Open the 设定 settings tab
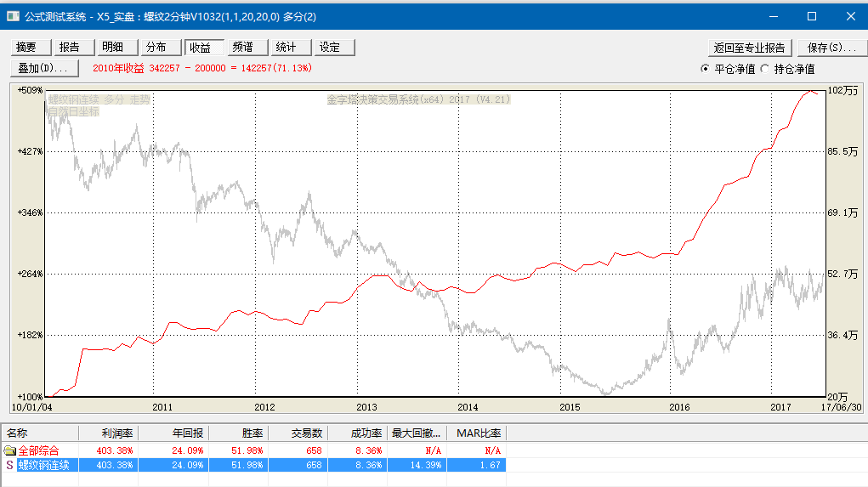 [x=334, y=48]
